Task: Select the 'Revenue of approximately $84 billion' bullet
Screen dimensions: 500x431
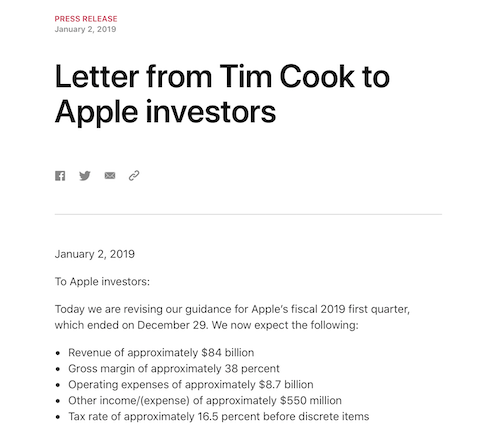Action: pyautogui.click(x=161, y=353)
